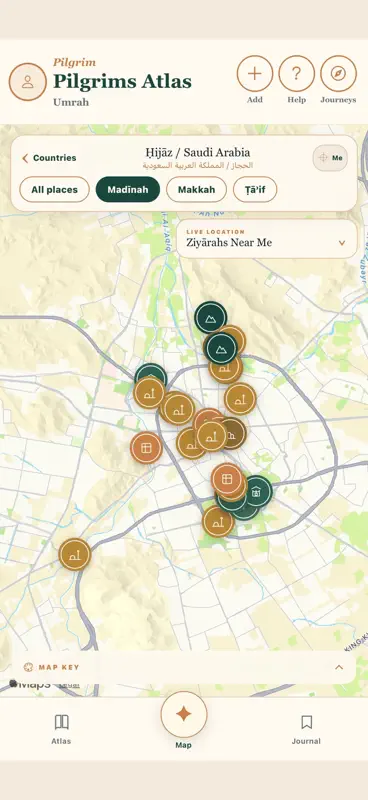Screen dimensions: 368x800
Task: Click the italic Pilgrim label
Action: [x=75, y=63]
